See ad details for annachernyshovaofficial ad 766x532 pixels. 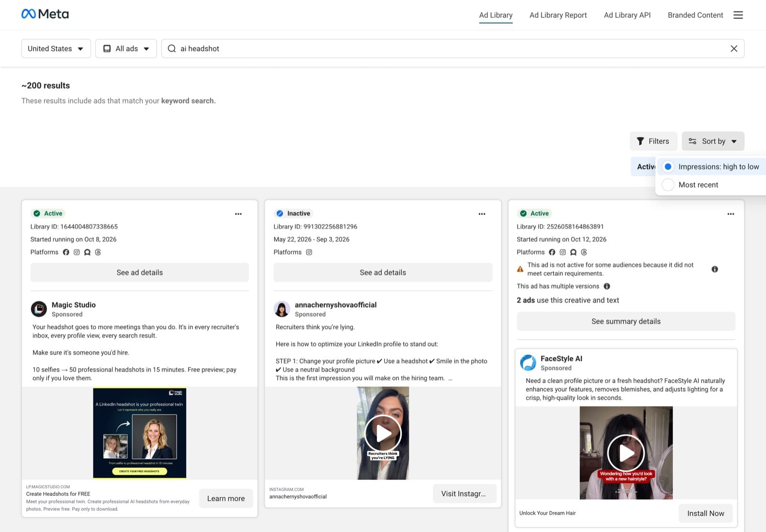click(383, 272)
